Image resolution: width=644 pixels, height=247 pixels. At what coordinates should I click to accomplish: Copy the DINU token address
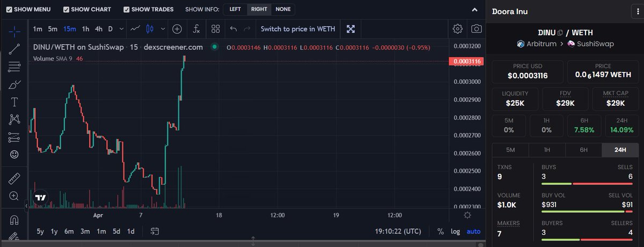[x=560, y=33]
